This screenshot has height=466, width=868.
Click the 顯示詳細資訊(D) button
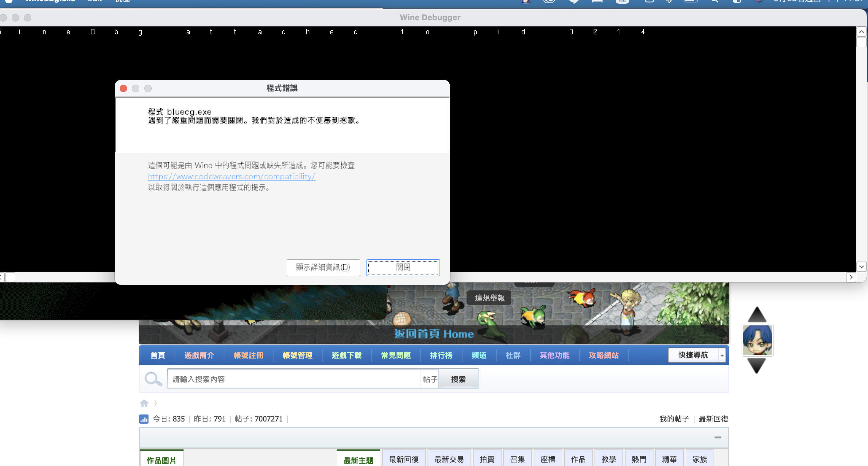[x=323, y=267]
